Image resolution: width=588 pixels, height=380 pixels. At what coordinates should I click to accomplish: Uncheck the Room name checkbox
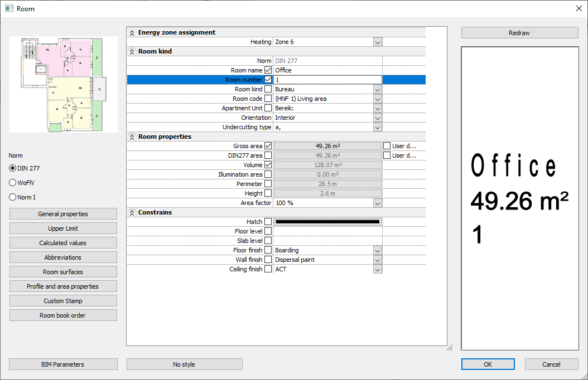coord(268,71)
